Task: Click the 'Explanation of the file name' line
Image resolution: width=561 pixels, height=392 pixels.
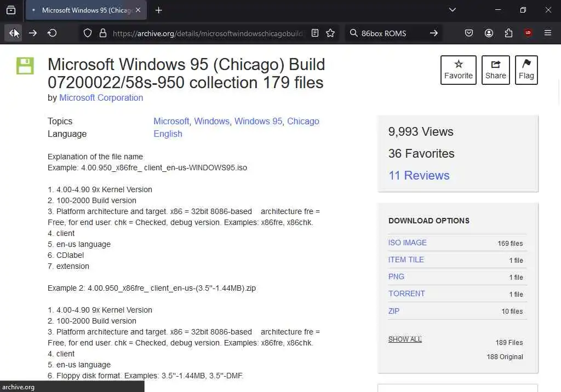Action: pyautogui.click(x=95, y=157)
